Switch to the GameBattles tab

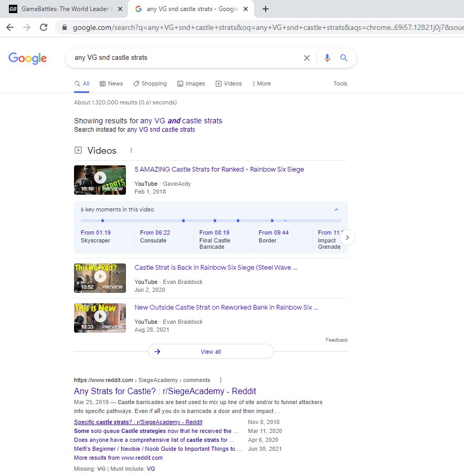pos(64,9)
